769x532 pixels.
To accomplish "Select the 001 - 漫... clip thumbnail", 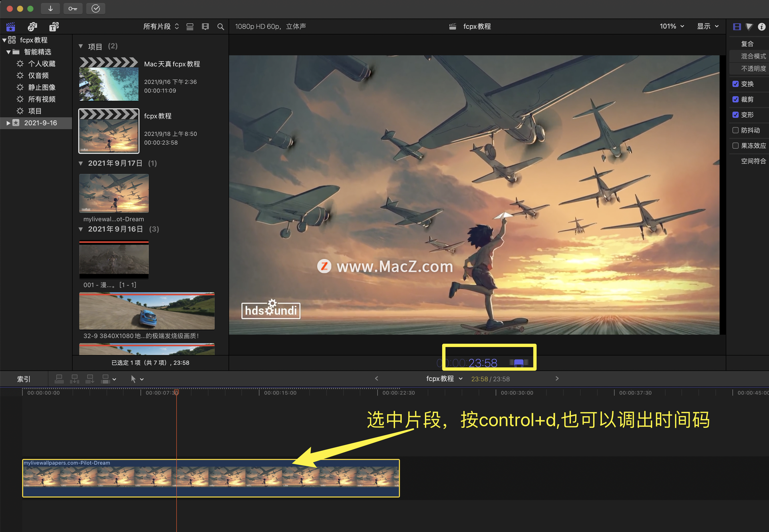I will [x=114, y=259].
